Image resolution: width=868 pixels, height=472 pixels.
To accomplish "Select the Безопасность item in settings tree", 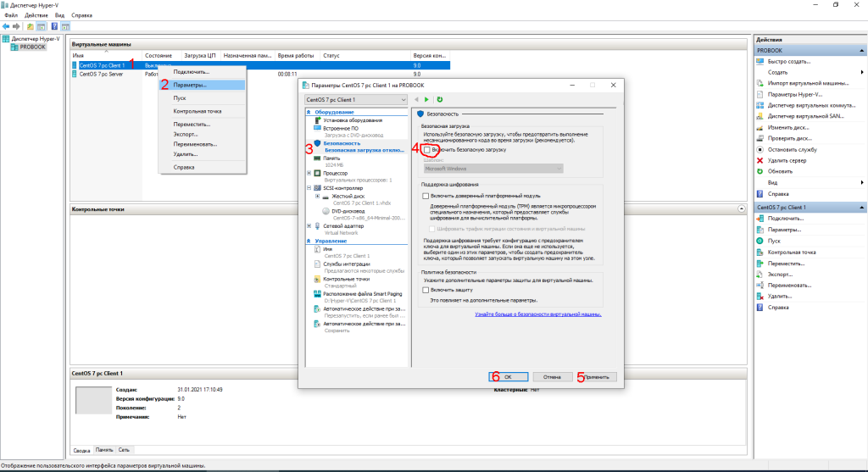I will pyautogui.click(x=342, y=143).
